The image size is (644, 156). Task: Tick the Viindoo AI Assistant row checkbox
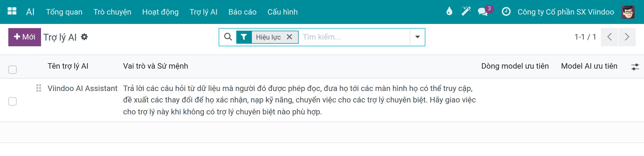pos(12,101)
